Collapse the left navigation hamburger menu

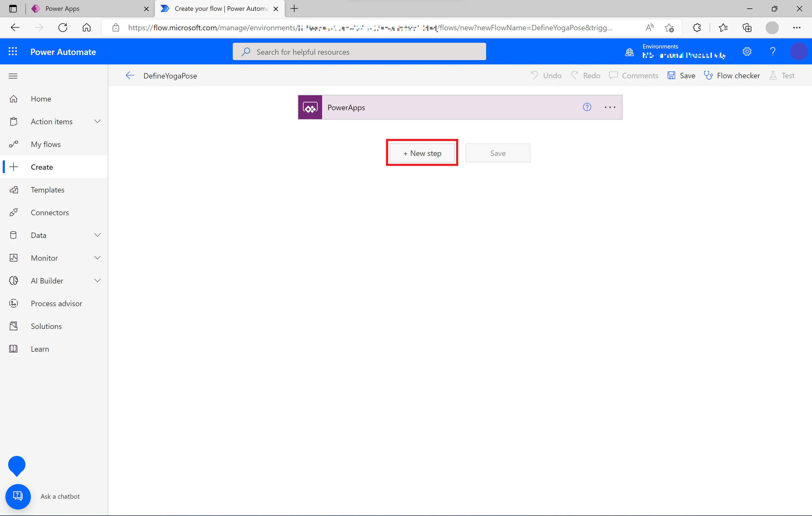[x=13, y=76]
